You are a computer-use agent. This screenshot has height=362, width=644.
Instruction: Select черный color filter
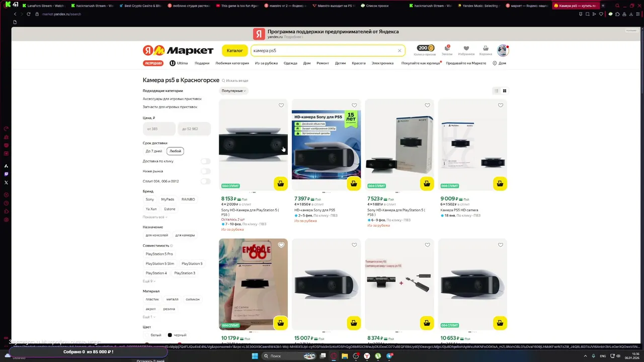coord(177,335)
